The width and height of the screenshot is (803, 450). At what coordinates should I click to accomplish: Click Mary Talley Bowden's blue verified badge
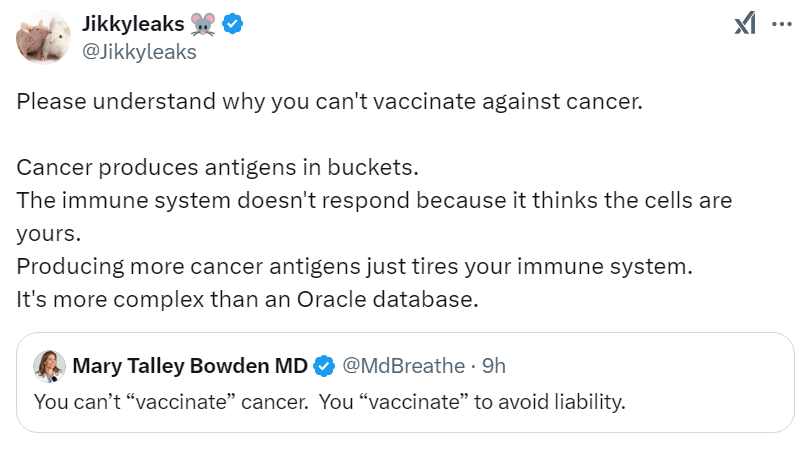[x=324, y=366]
